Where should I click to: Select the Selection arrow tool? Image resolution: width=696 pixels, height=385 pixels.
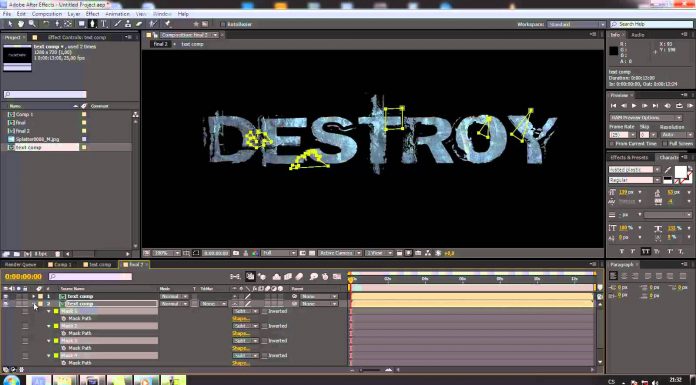click(10, 24)
